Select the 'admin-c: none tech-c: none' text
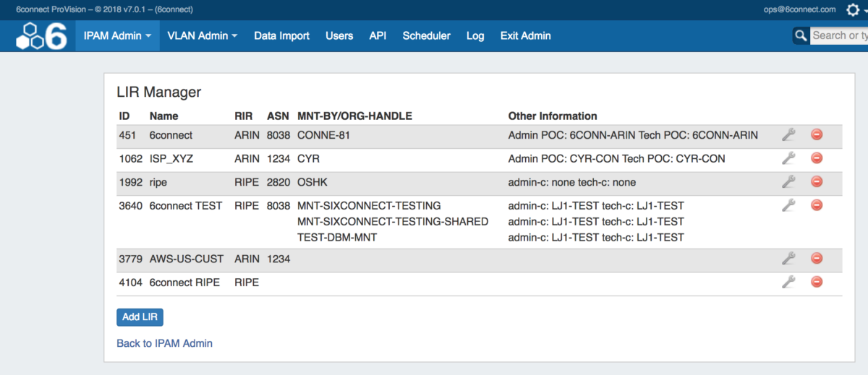 click(x=572, y=182)
